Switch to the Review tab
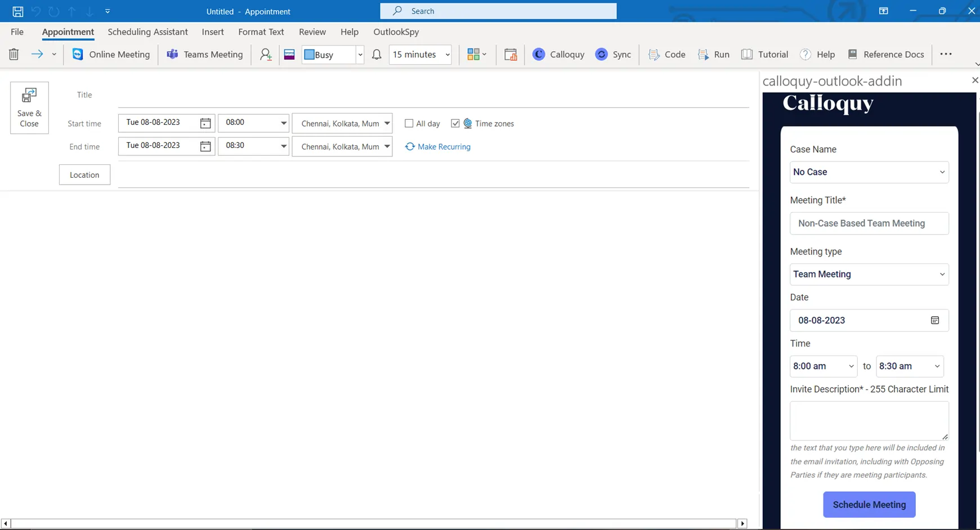The height and width of the screenshot is (530, 980). pos(312,32)
